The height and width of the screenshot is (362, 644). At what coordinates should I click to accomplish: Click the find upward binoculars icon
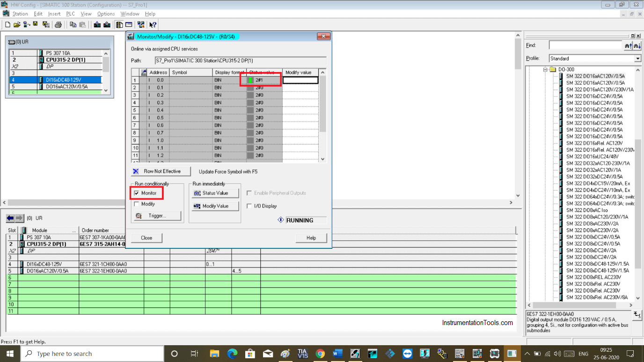point(628,45)
